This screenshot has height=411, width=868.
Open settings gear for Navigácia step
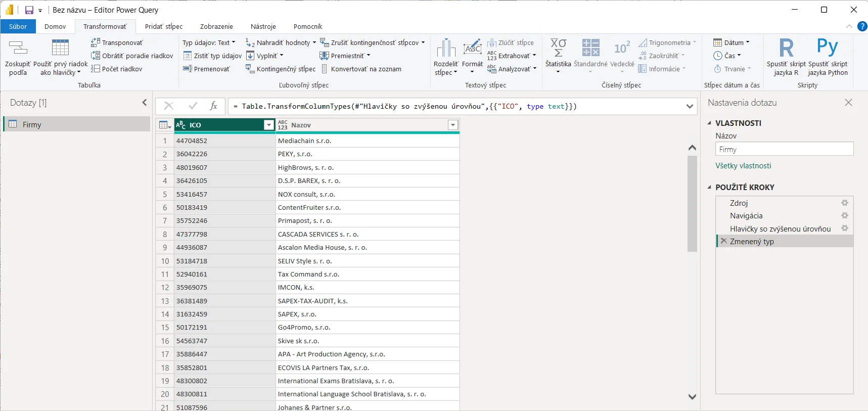(844, 215)
